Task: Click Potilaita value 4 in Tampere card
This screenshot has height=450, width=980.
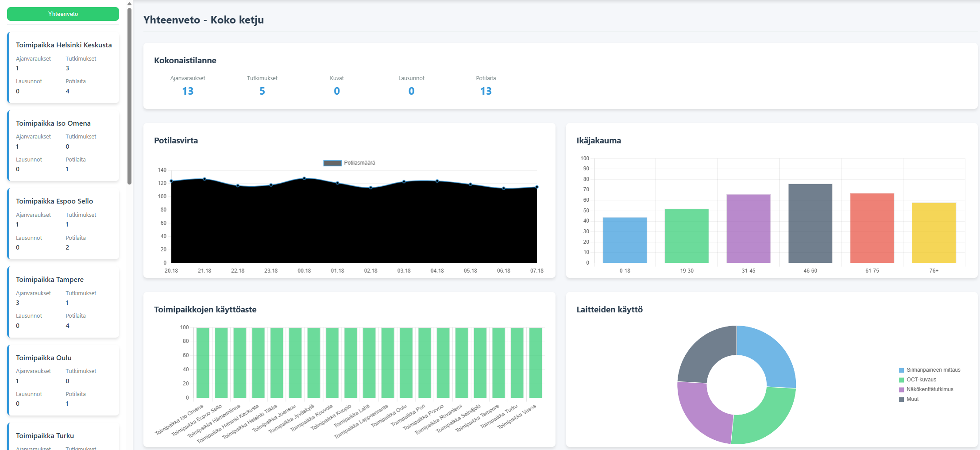Action: tap(67, 326)
